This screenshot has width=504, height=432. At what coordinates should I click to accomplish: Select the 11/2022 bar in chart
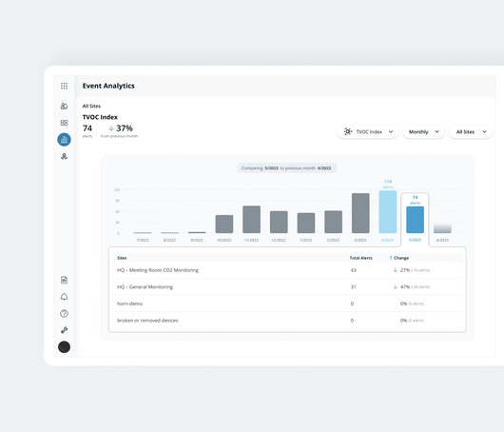251,220
